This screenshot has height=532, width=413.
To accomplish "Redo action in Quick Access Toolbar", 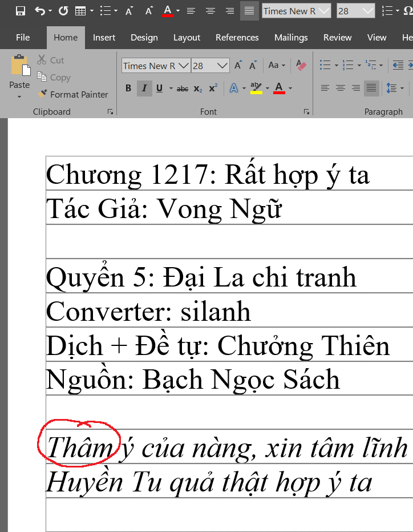I will 63,11.
